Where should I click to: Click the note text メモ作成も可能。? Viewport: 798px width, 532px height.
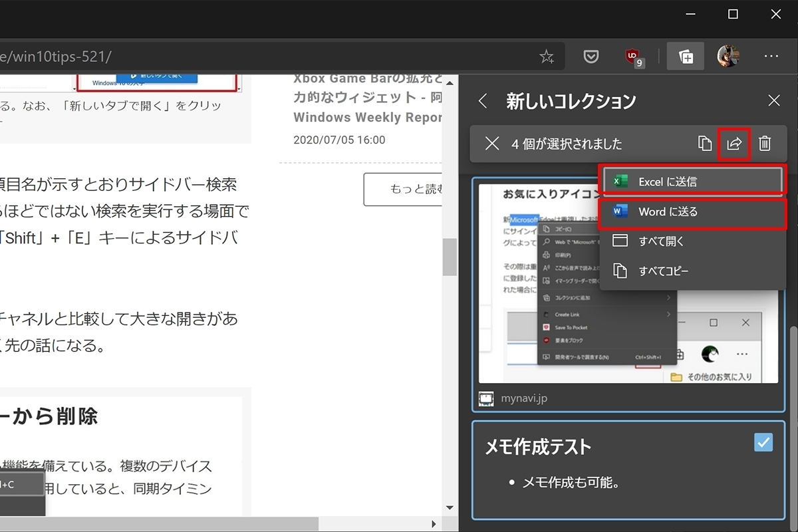[571, 483]
